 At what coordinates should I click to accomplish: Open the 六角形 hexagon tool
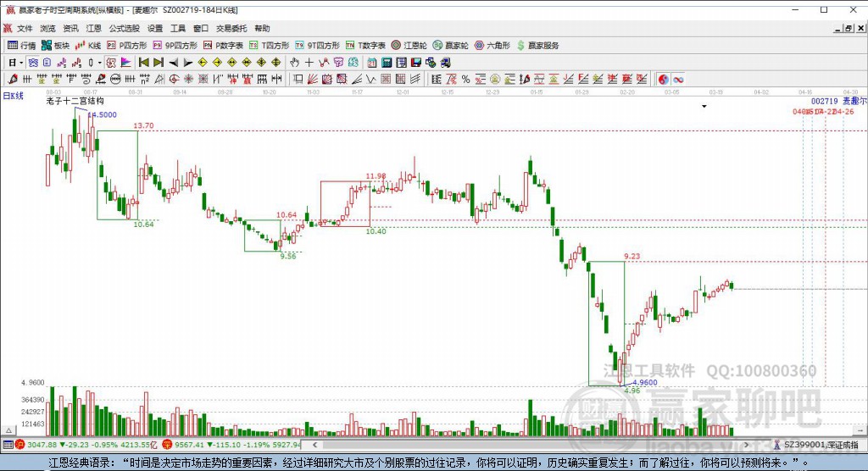coord(492,46)
